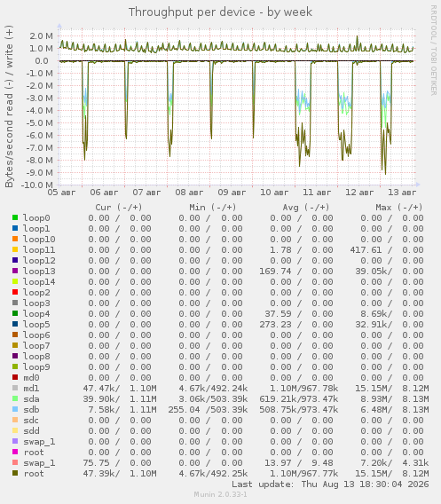Click the 'Cur (-/+)' column header

click(119, 208)
